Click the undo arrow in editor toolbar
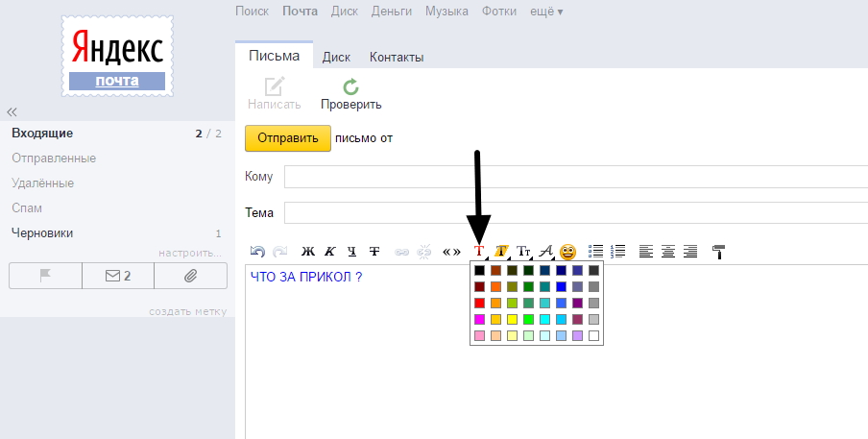 tap(257, 252)
